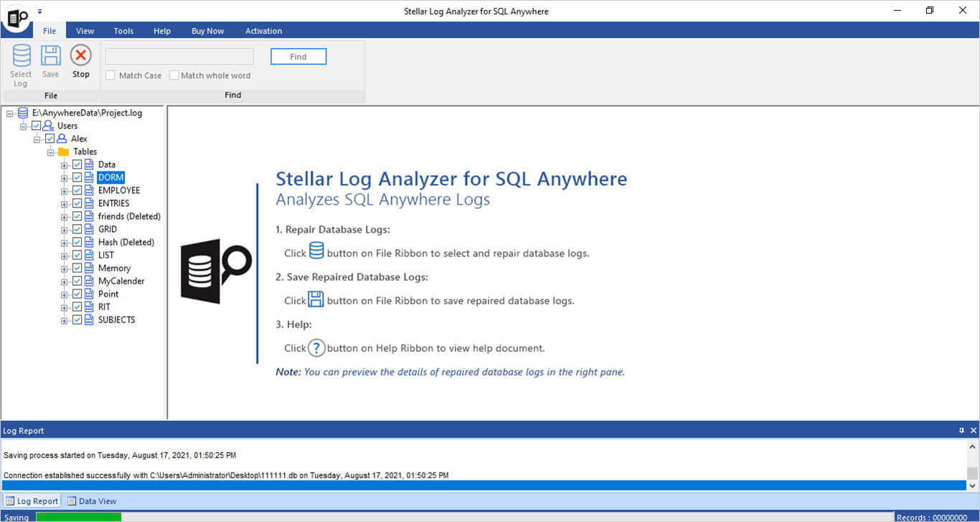Uncheck the MyCalender checkbox
Image resolution: width=980 pixels, height=522 pixels.
tap(77, 281)
